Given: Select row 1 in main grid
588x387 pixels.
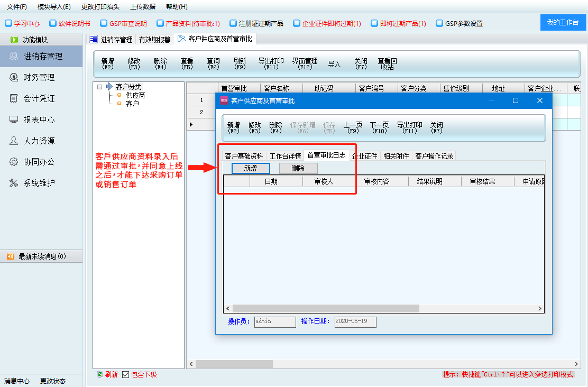Looking at the screenshot, I should (201, 100).
